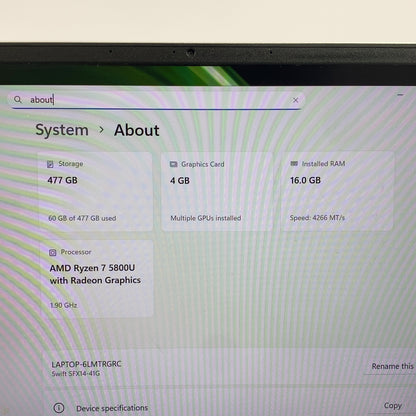Select the LAPTOP-6LMTRGRC device name
This screenshot has height=416, width=416.
(86, 364)
